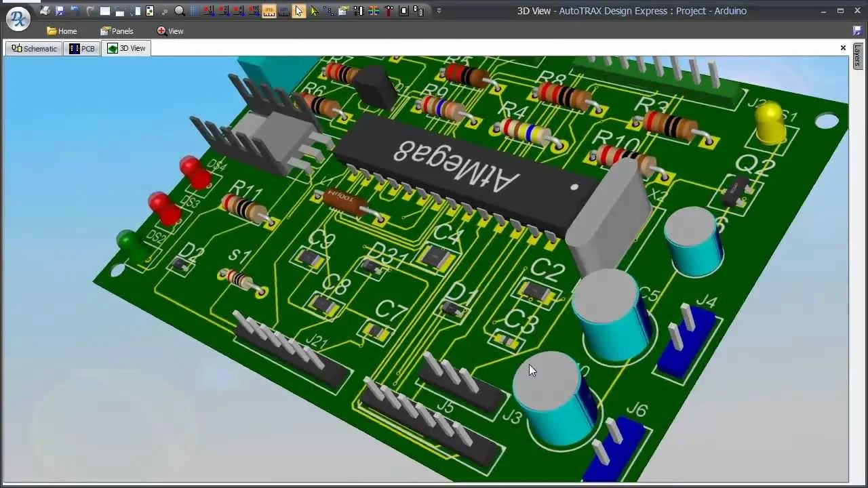Click the print icon in quick toolbar

45,11
